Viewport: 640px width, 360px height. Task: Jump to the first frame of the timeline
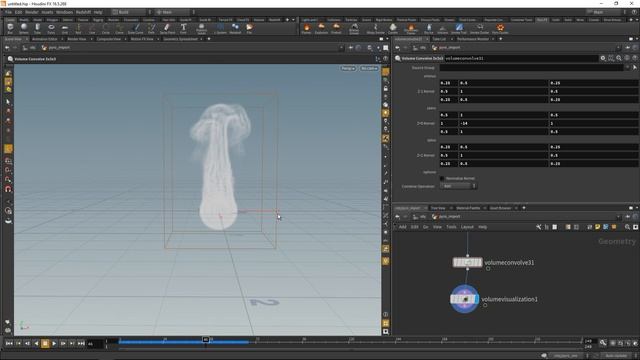9,344
